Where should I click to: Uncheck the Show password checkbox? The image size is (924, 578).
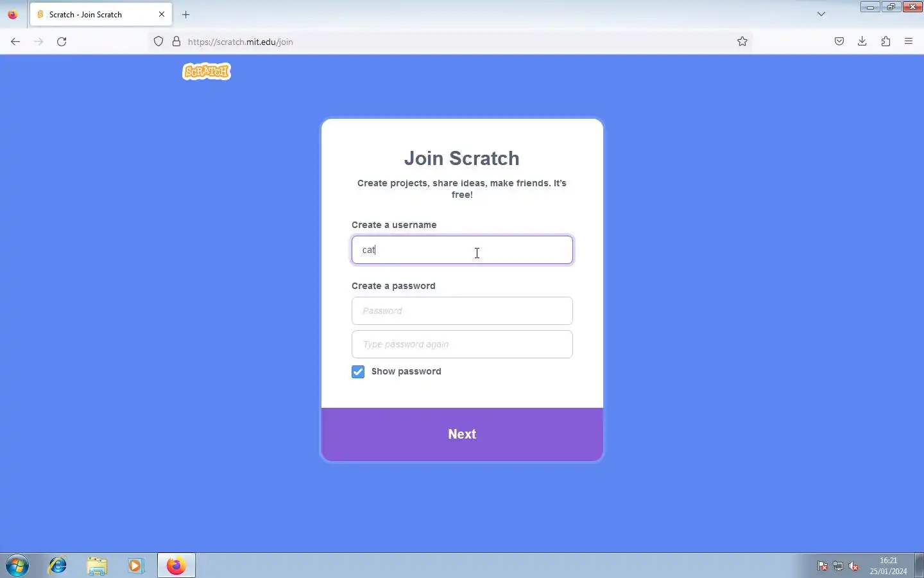pos(358,372)
